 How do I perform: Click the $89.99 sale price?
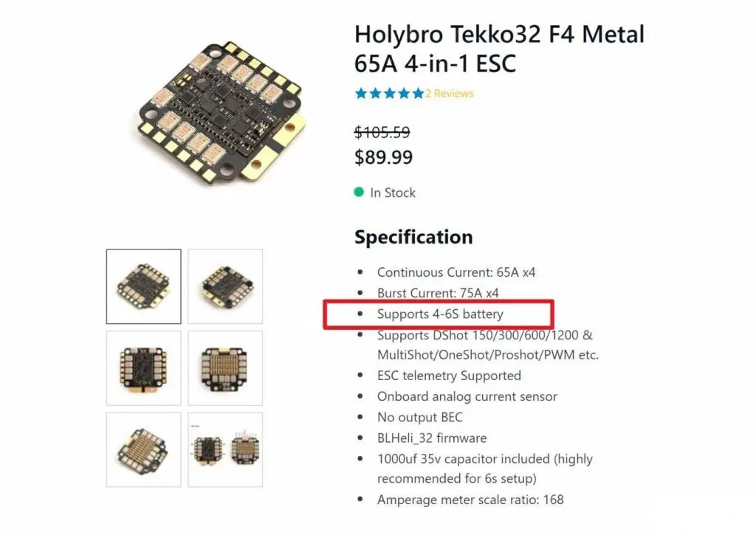click(x=384, y=157)
